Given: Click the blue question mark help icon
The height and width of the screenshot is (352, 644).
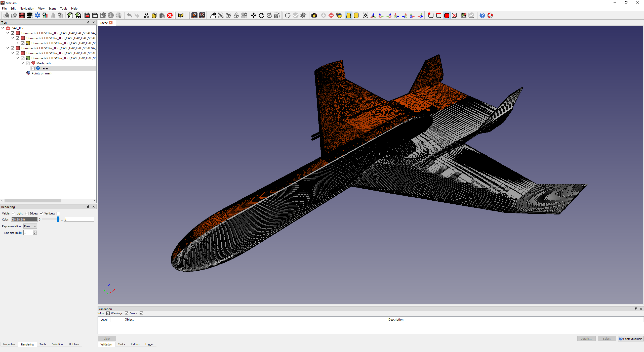Looking at the screenshot, I should [x=482, y=15].
